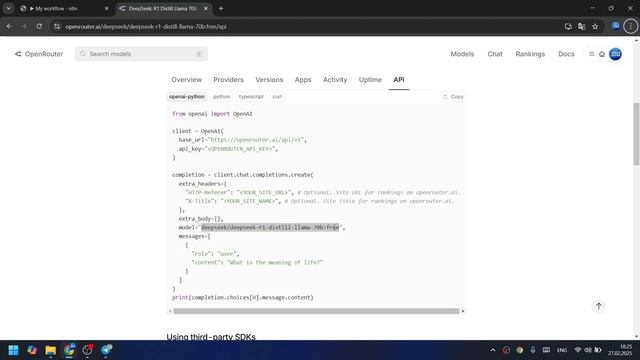Go back in browser history
This screenshot has height=360, width=640.
(9, 27)
